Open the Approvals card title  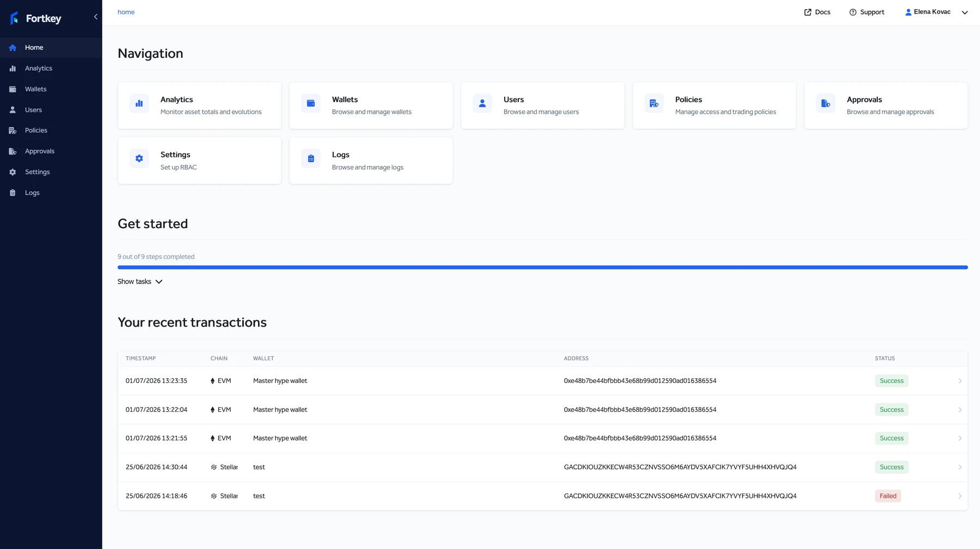pos(864,100)
